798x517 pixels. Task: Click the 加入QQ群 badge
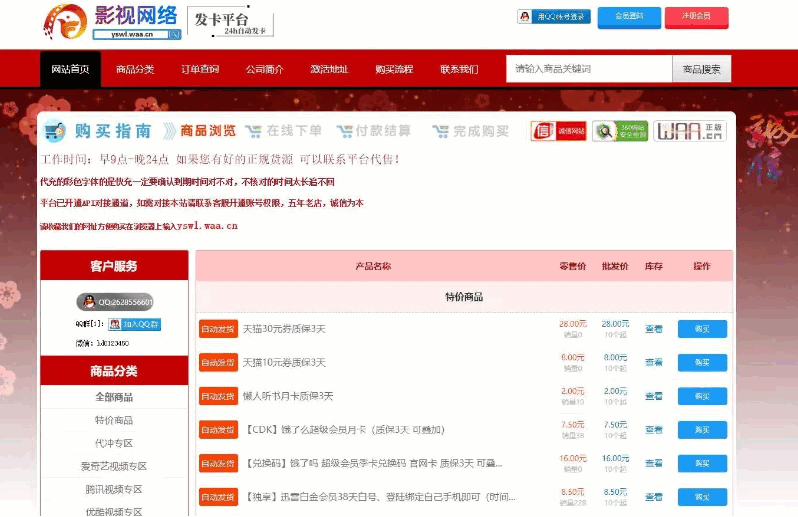[134, 324]
